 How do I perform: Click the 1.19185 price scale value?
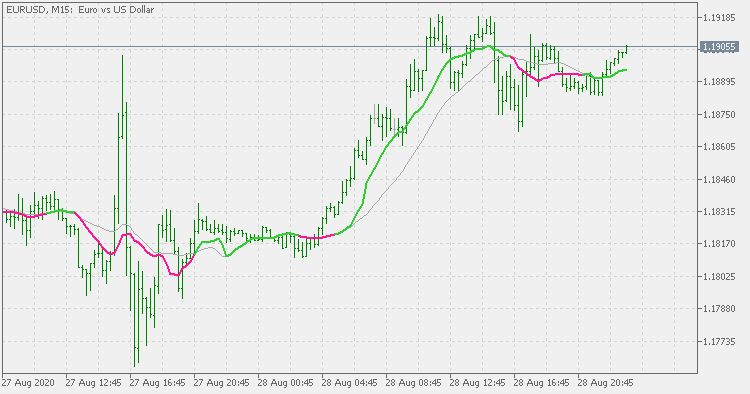coord(719,18)
